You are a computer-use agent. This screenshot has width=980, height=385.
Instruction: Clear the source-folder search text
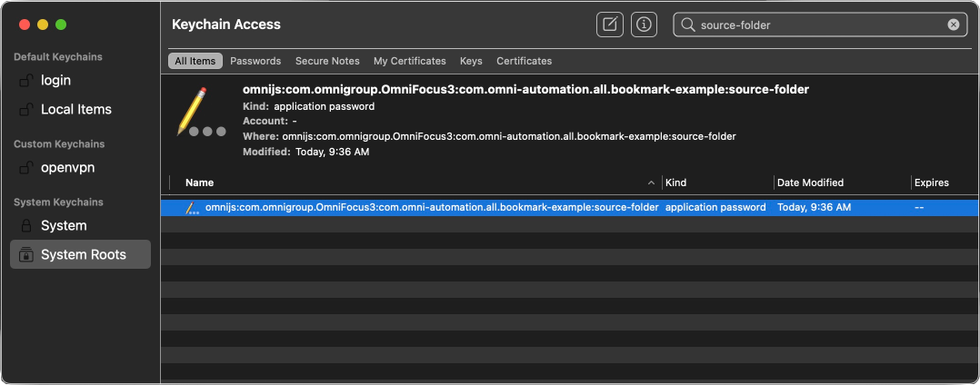click(x=953, y=25)
